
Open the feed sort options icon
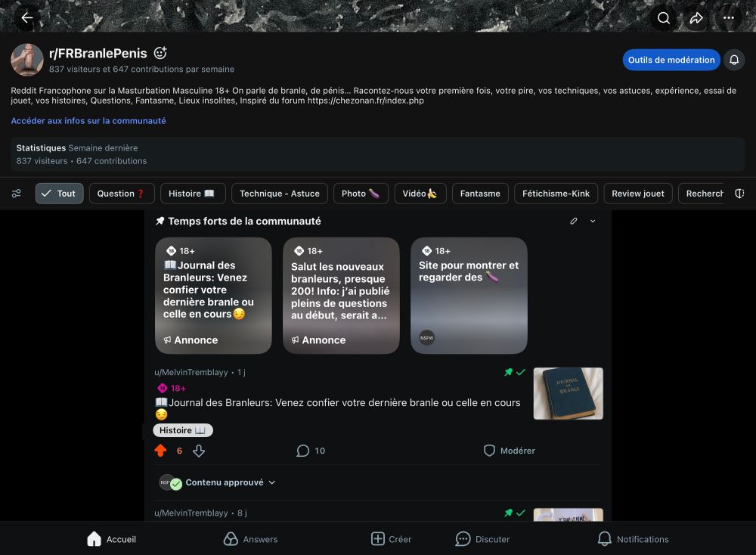[17, 194]
